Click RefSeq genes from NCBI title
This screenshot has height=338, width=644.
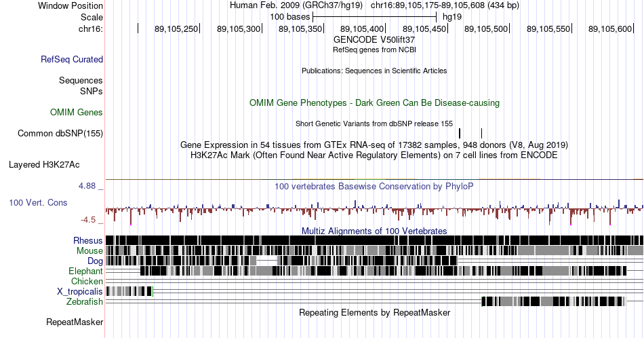pyautogui.click(x=374, y=50)
